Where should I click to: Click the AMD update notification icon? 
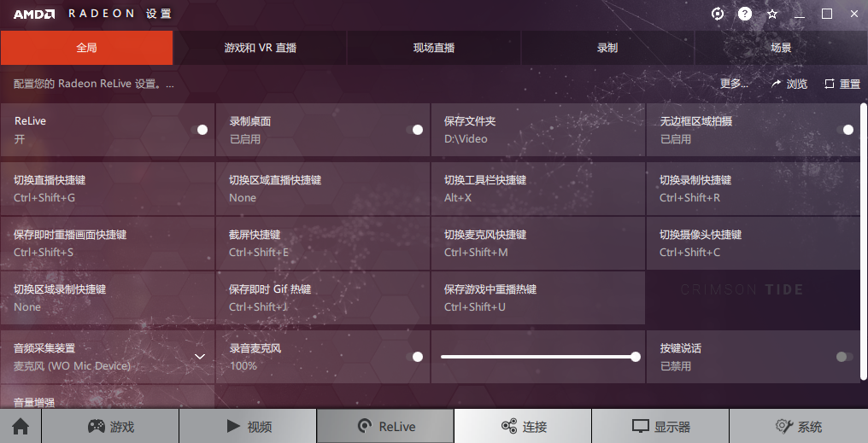[x=718, y=14]
